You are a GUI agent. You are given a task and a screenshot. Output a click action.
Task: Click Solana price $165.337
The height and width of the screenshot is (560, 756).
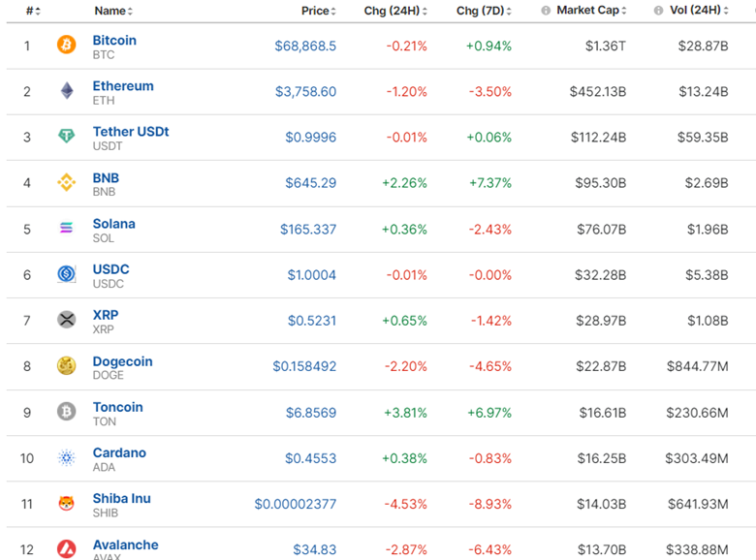[308, 230]
